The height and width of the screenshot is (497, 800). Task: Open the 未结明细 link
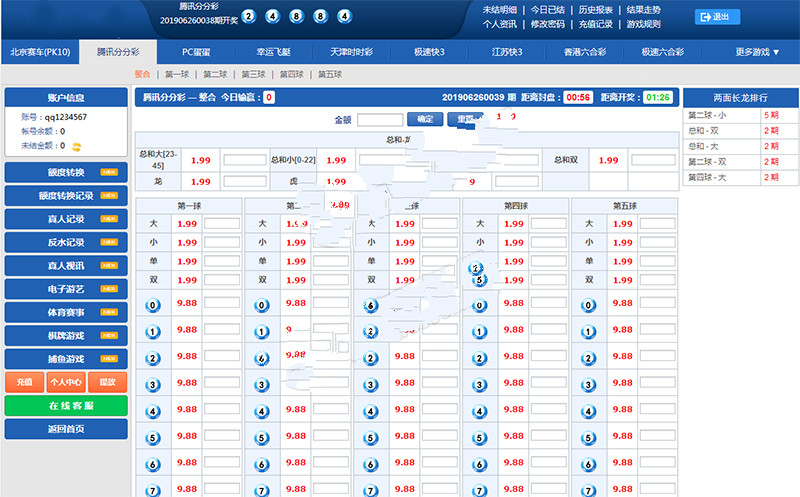[x=500, y=10]
